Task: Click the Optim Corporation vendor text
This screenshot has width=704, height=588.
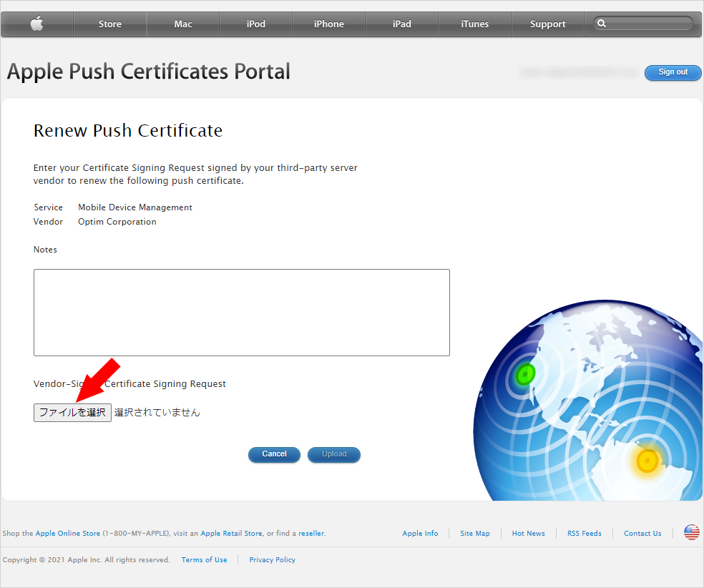Action: pos(117,222)
